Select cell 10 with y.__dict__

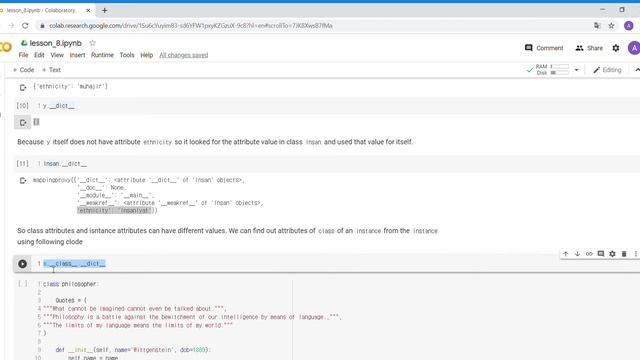pos(327,106)
